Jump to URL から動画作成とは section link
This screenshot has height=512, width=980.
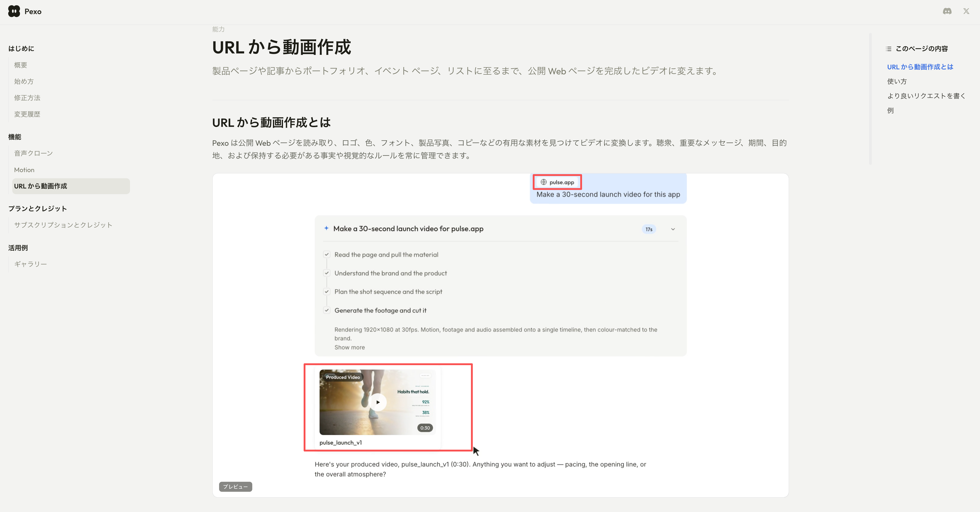click(x=920, y=67)
